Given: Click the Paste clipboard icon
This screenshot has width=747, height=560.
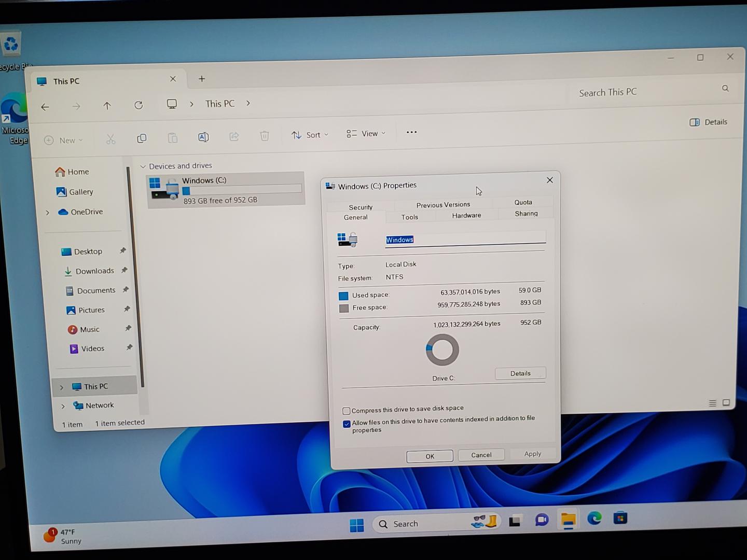Looking at the screenshot, I should click(172, 138).
